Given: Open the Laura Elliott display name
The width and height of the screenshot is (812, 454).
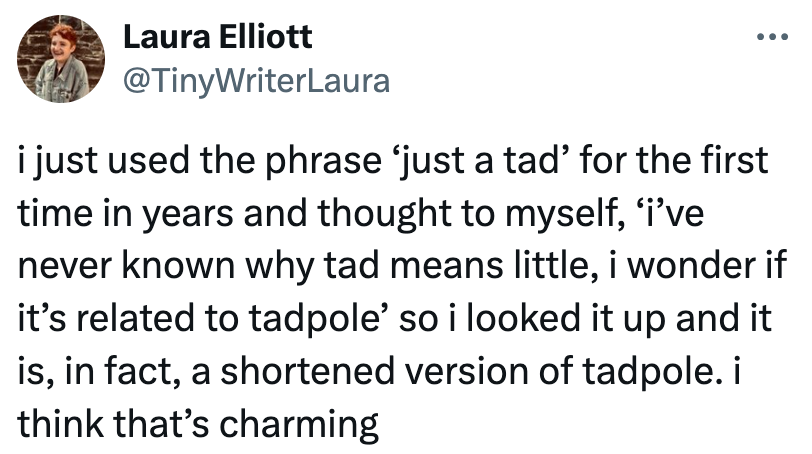Looking at the screenshot, I should (217, 38).
